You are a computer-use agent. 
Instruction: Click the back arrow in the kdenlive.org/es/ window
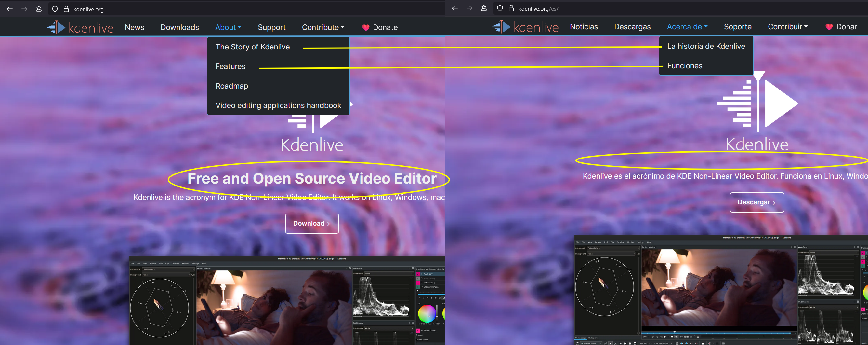tap(454, 8)
